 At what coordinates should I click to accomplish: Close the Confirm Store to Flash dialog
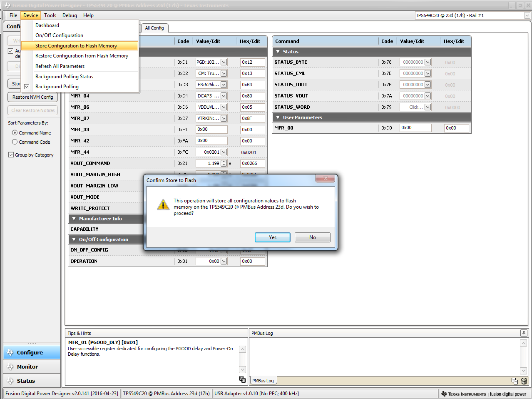(326, 179)
